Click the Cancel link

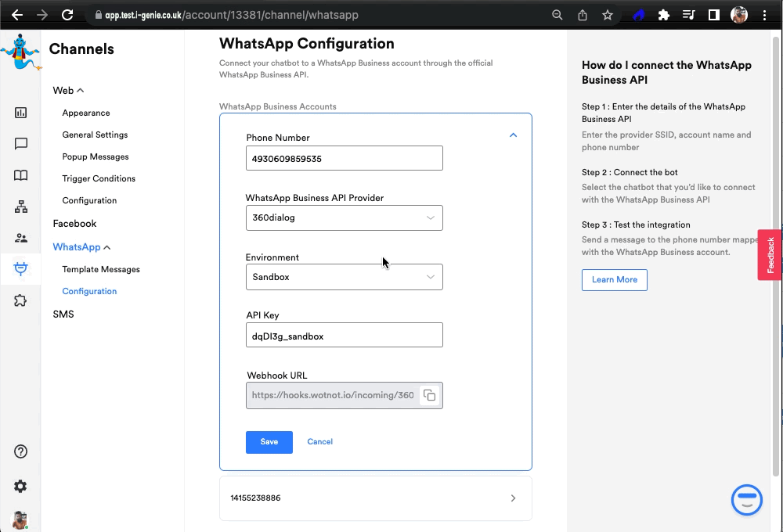point(319,442)
